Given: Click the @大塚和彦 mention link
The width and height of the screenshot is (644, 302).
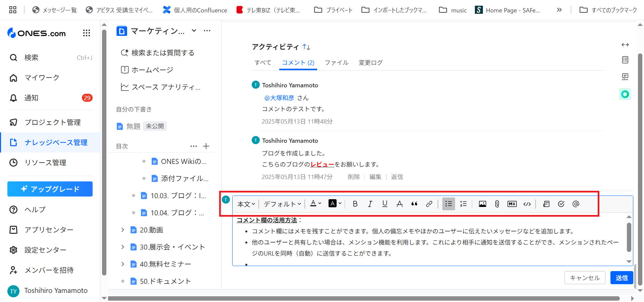Looking at the screenshot, I should pos(279,98).
